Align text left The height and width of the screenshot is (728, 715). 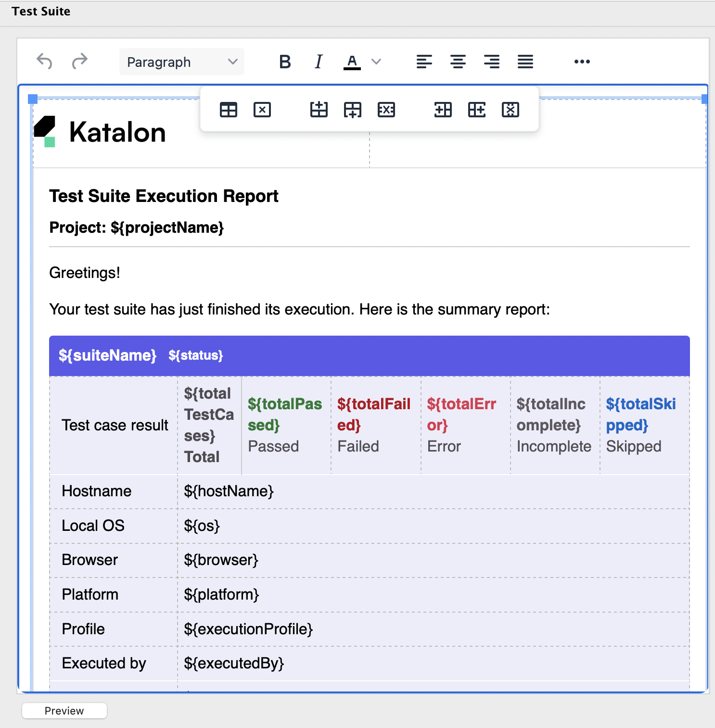coord(424,62)
